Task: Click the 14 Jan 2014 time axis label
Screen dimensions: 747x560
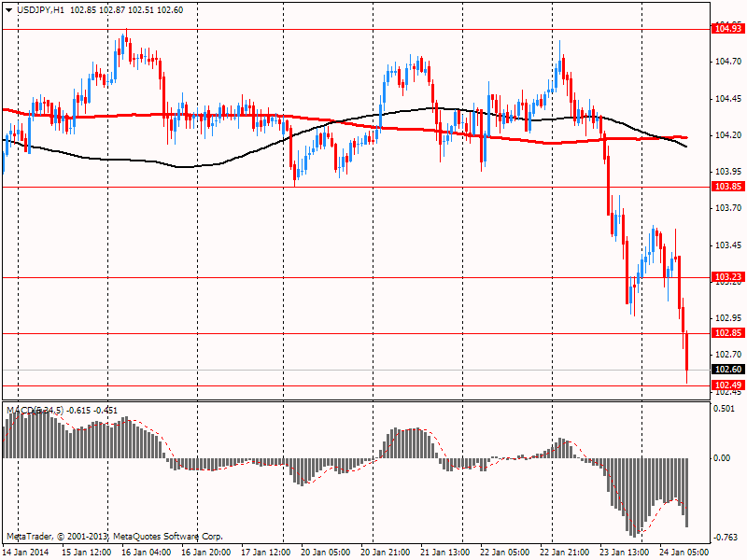Action: click(27, 552)
